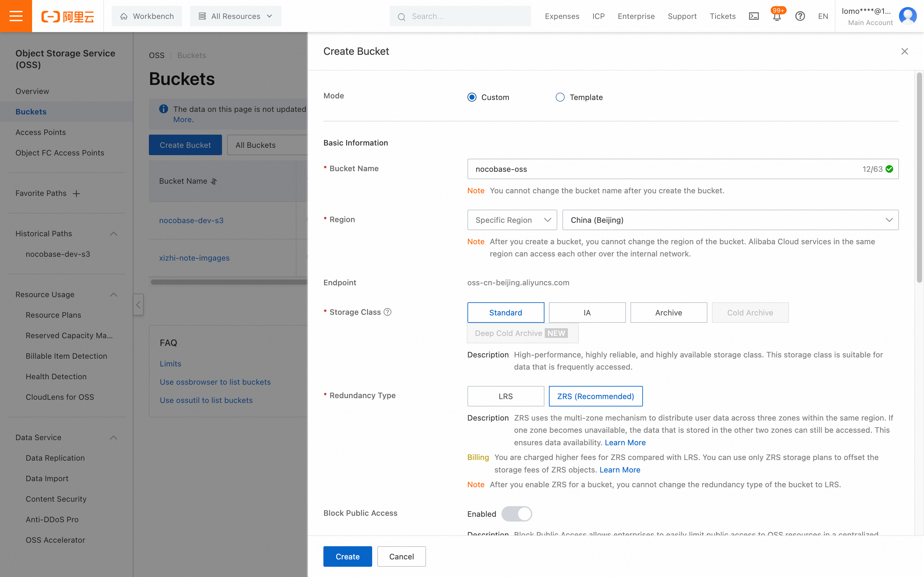Open the hamburger main menu icon
Image resolution: width=924 pixels, height=577 pixels.
click(16, 16)
